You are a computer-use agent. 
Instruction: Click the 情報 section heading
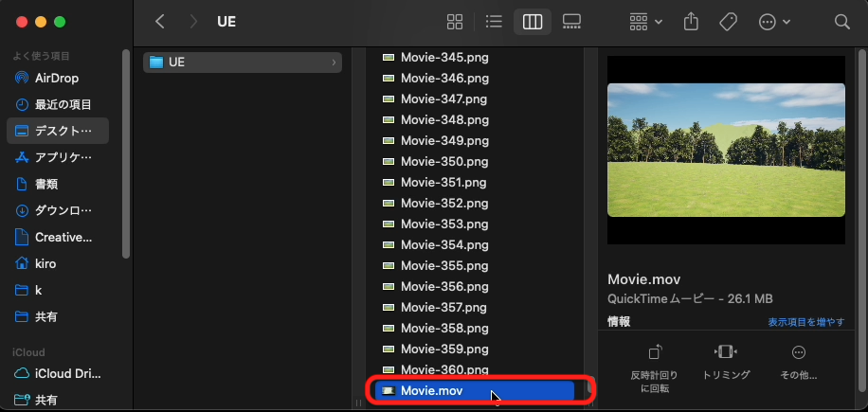(x=619, y=321)
